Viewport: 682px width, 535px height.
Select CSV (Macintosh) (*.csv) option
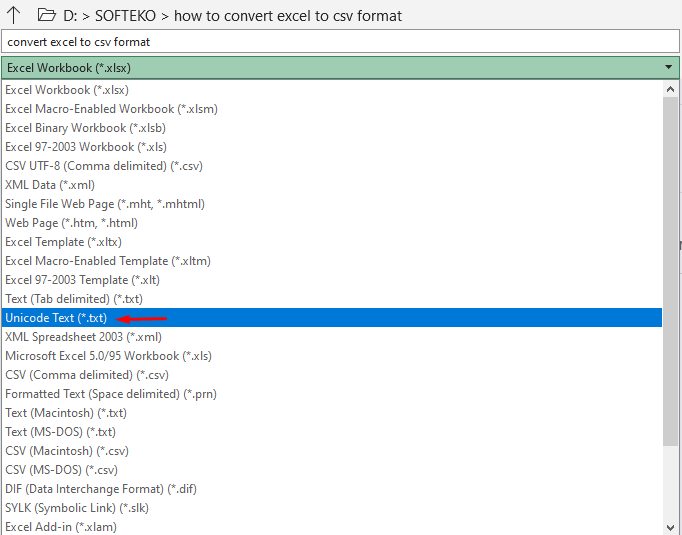[66, 451]
